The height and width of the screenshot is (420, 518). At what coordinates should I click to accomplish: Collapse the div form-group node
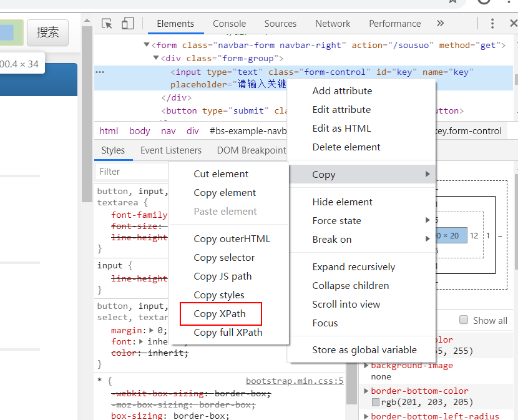click(x=156, y=58)
